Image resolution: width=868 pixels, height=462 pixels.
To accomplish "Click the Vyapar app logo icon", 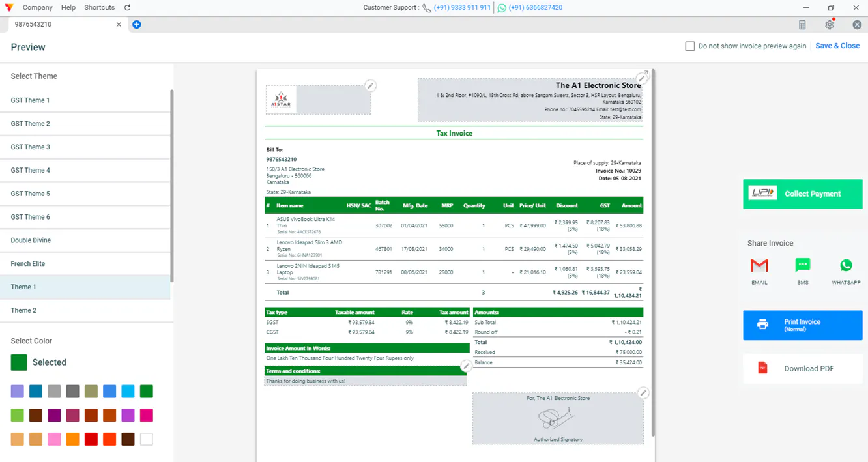I will coord(8,8).
